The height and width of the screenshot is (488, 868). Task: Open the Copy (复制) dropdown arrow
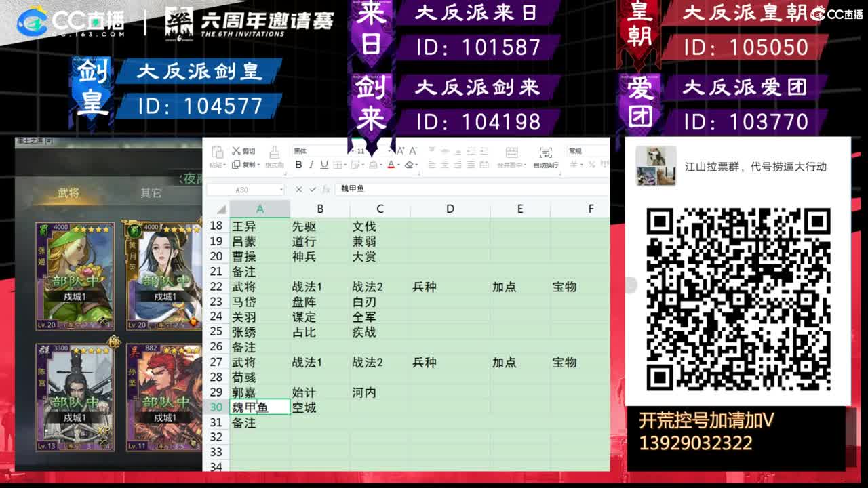[258, 165]
